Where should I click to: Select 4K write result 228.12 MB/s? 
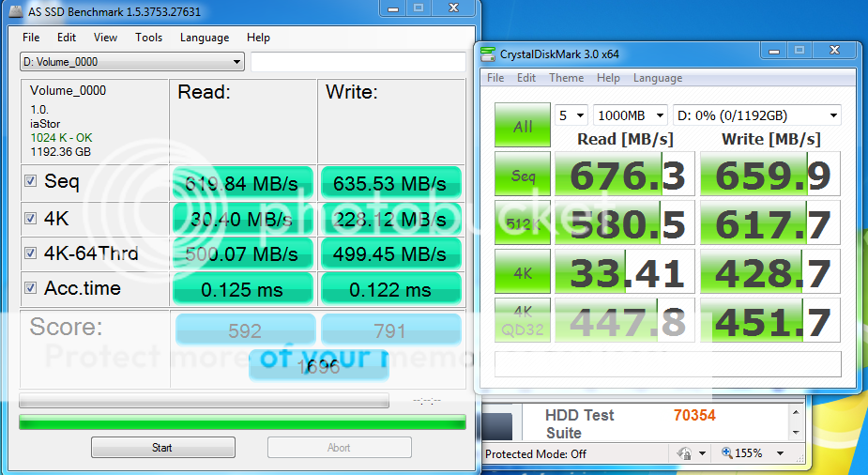point(390,219)
